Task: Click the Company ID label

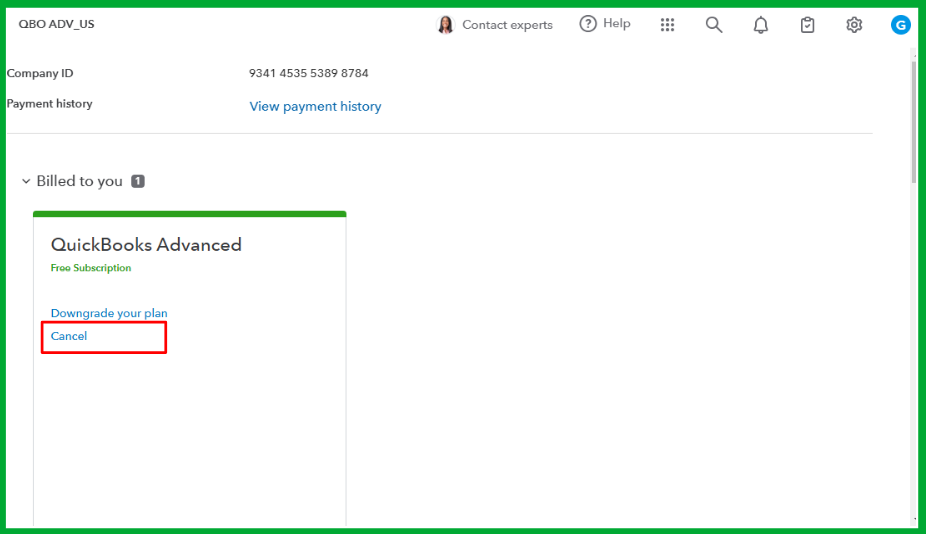Action: click(x=40, y=73)
